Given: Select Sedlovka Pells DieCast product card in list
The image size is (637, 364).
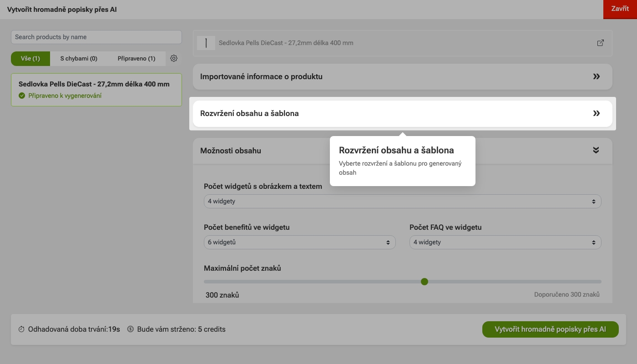Looking at the screenshot, I should click(x=96, y=90).
